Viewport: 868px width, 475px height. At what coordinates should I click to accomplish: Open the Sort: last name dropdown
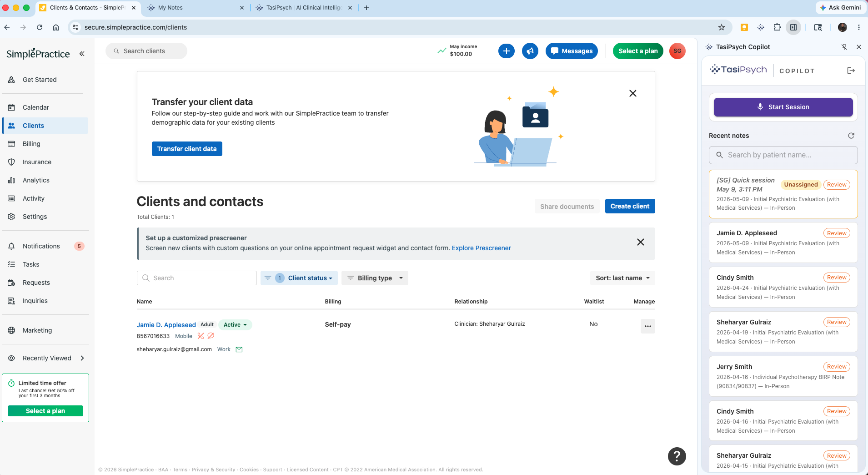tap(622, 278)
